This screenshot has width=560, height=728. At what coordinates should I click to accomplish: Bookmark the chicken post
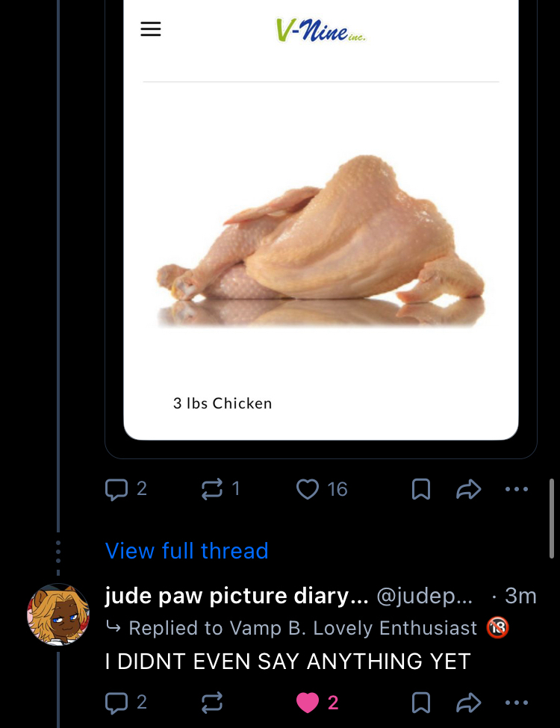(x=421, y=489)
